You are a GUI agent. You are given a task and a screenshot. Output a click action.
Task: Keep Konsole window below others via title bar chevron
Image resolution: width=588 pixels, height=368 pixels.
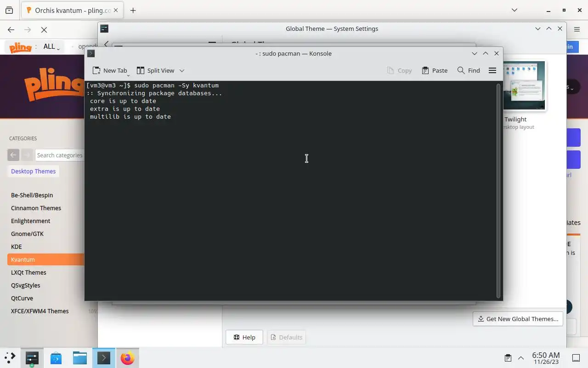coord(475,53)
